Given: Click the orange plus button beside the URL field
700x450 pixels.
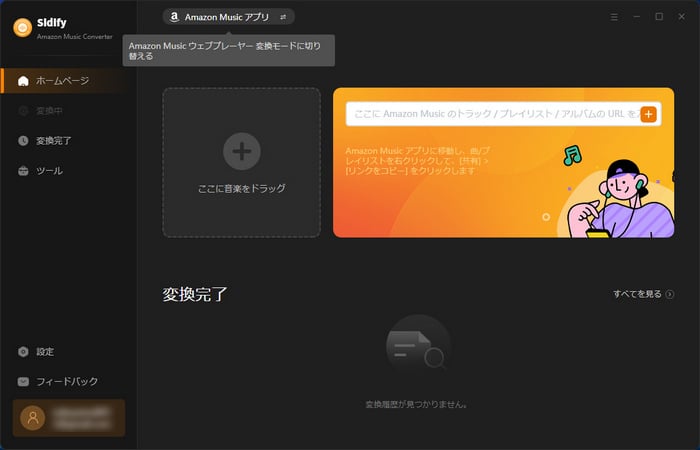Looking at the screenshot, I should [x=648, y=114].
